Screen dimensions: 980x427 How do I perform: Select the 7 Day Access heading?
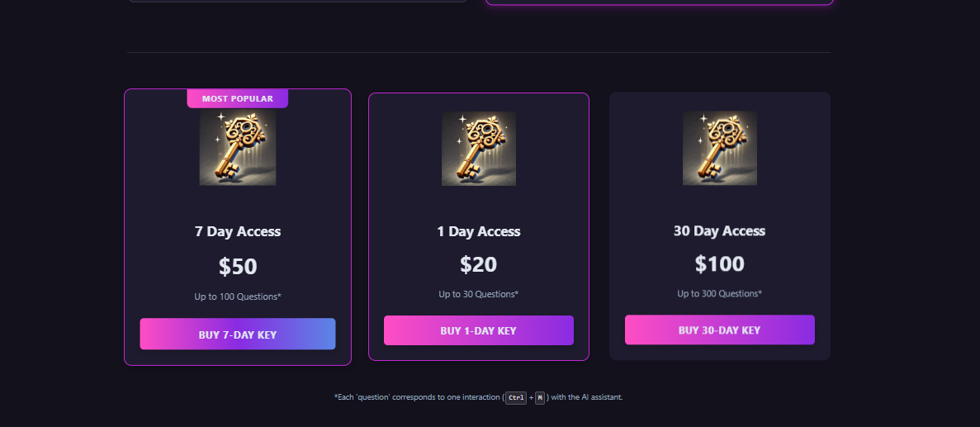(x=238, y=232)
